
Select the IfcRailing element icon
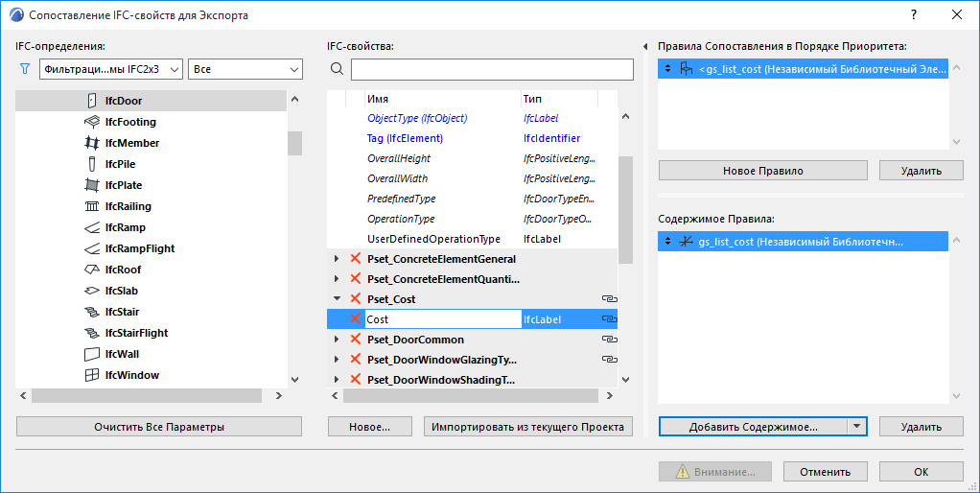click(92, 206)
